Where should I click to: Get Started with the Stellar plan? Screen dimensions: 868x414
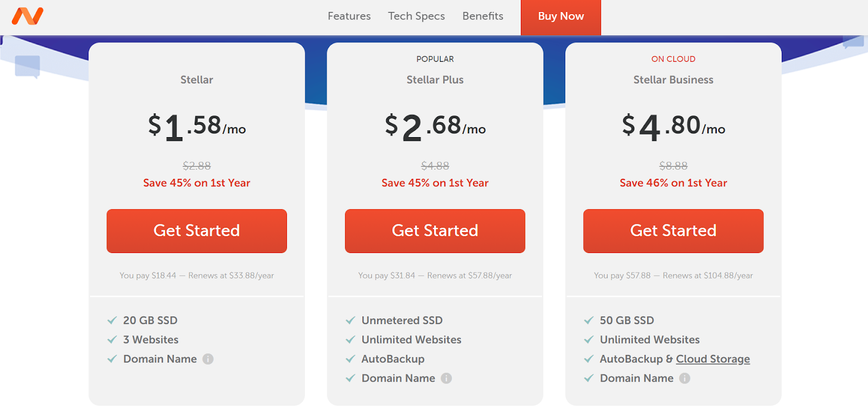point(197,231)
